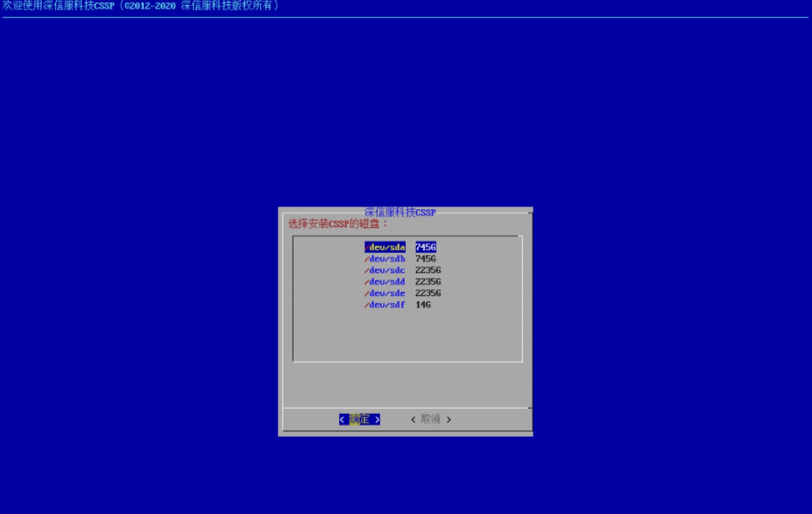Image resolution: width=812 pixels, height=514 pixels.
Task: Click the 2235G size beside /dev/sdc
Action: 428,270
